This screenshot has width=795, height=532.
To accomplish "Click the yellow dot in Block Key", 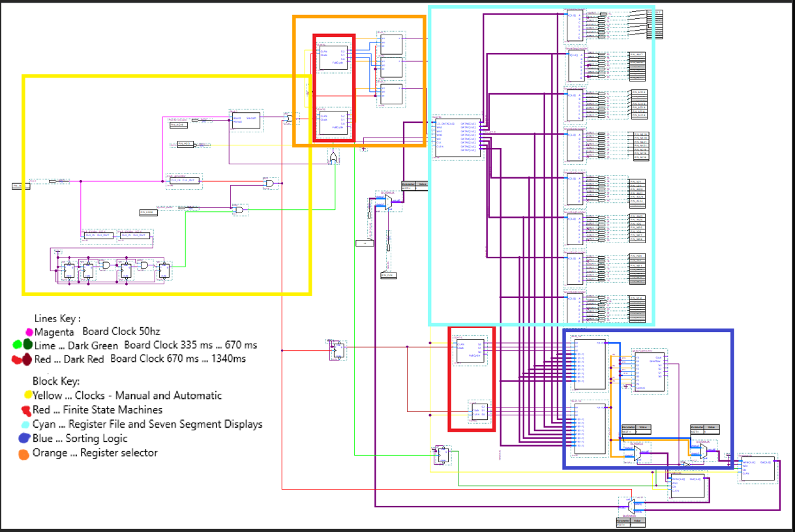I will point(27,396).
